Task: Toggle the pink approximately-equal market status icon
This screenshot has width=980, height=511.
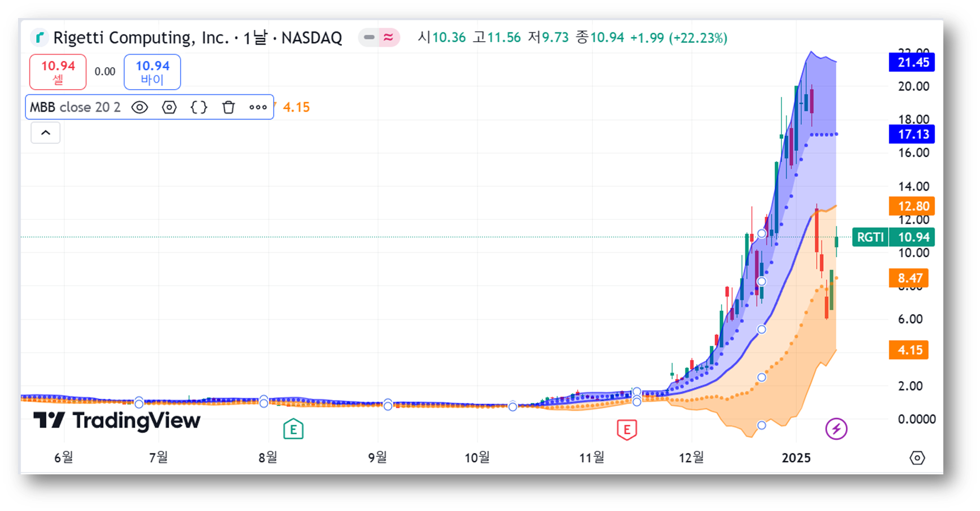Action: pos(388,38)
